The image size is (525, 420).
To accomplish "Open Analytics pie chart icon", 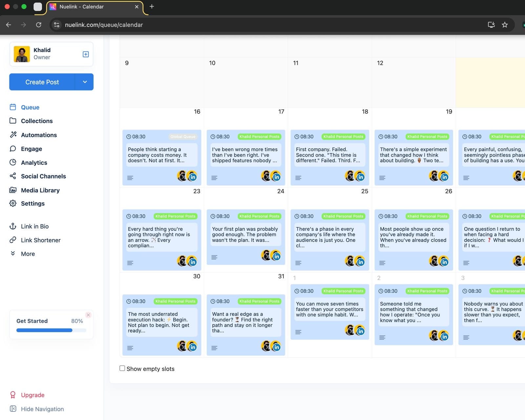I will click(x=13, y=162).
